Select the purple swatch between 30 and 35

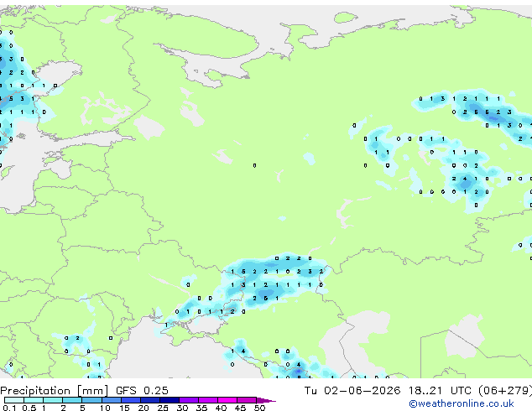pyautogui.click(x=189, y=400)
